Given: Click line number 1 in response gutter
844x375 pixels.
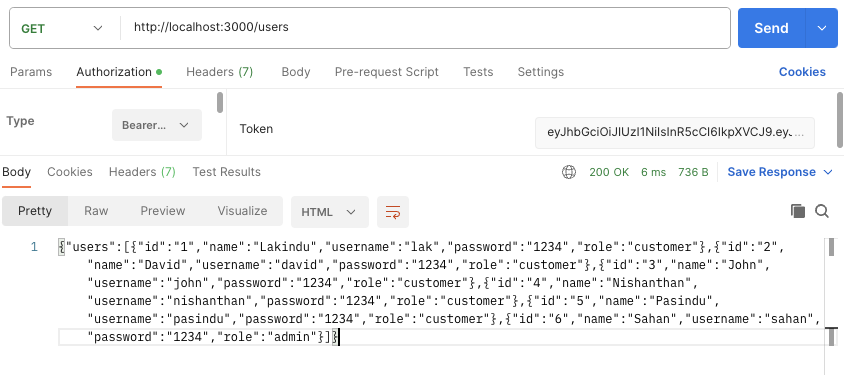Looking at the screenshot, I should point(34,247).
